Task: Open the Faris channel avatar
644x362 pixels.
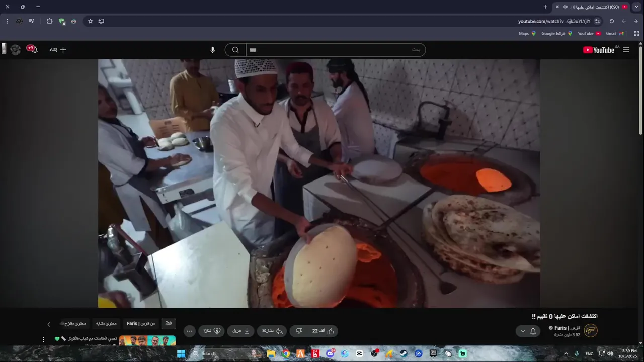Action: click(590, 331)
